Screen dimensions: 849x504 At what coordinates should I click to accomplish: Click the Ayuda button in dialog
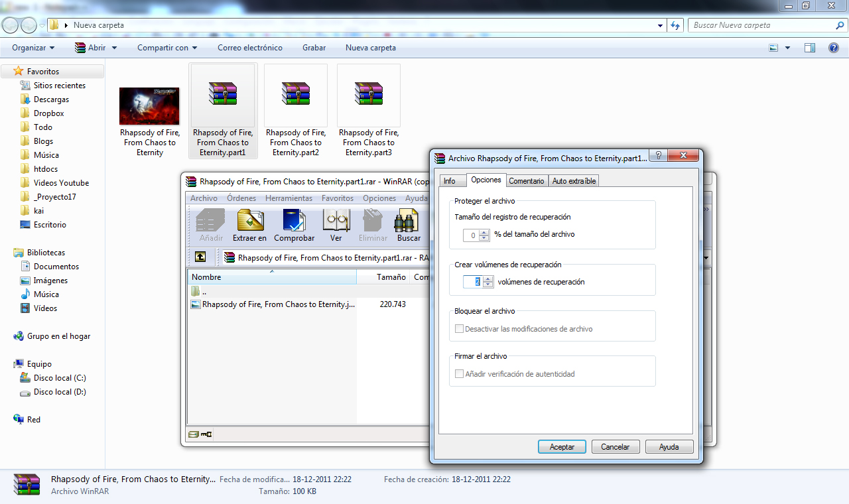[x=669, y=447]
